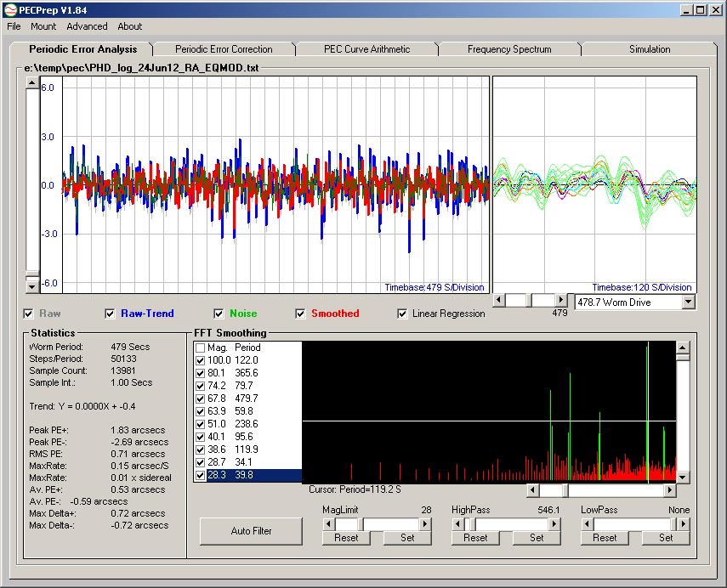Click the left arrow of the worm period scrollbar
Screen dimensions: 727x588
[499, 300]
